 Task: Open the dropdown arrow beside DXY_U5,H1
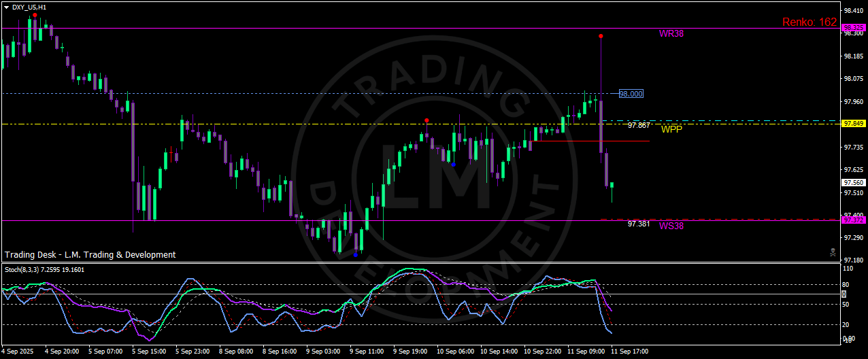(6, 7)
